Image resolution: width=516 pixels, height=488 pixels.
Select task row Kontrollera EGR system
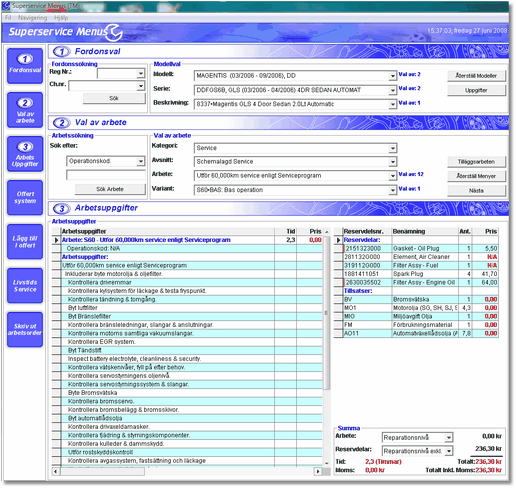click(x=187, y=342)
